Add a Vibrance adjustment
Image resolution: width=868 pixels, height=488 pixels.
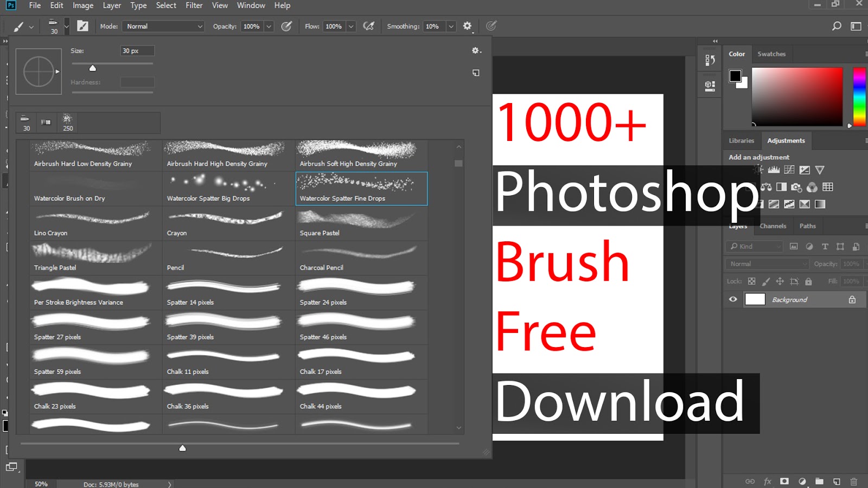820,170
